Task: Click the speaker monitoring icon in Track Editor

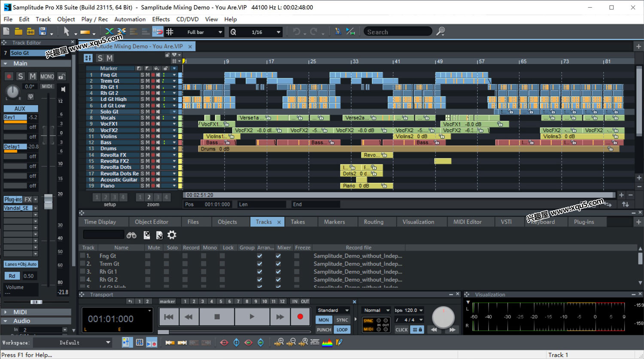Action: pos(63,89)
